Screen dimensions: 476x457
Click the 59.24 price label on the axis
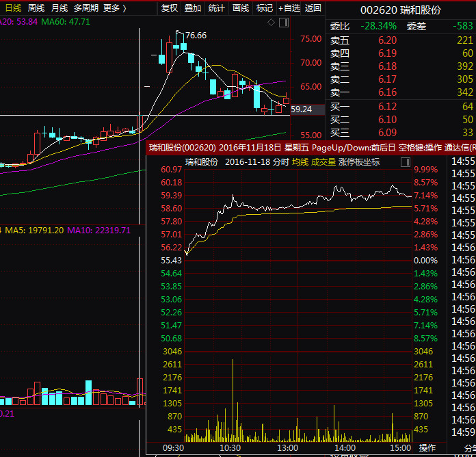tap(302, 109)
